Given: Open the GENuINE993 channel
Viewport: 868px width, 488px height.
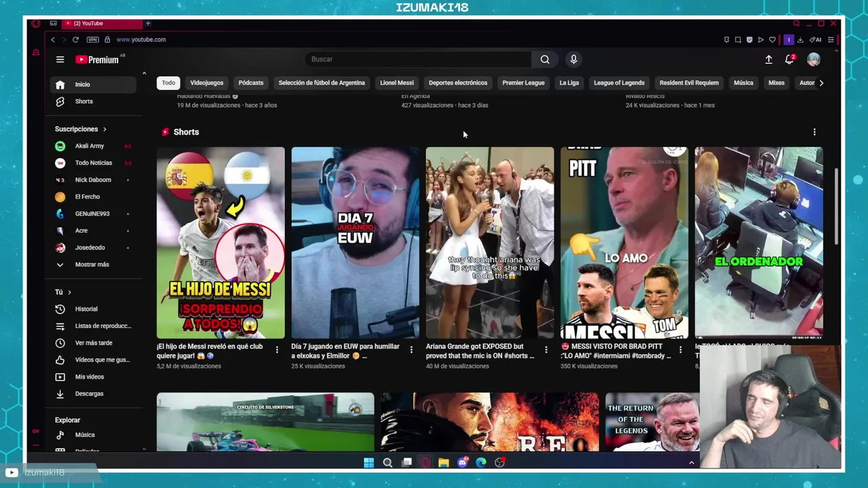Looking at the screenshot, I should click(x=93, y=213).
